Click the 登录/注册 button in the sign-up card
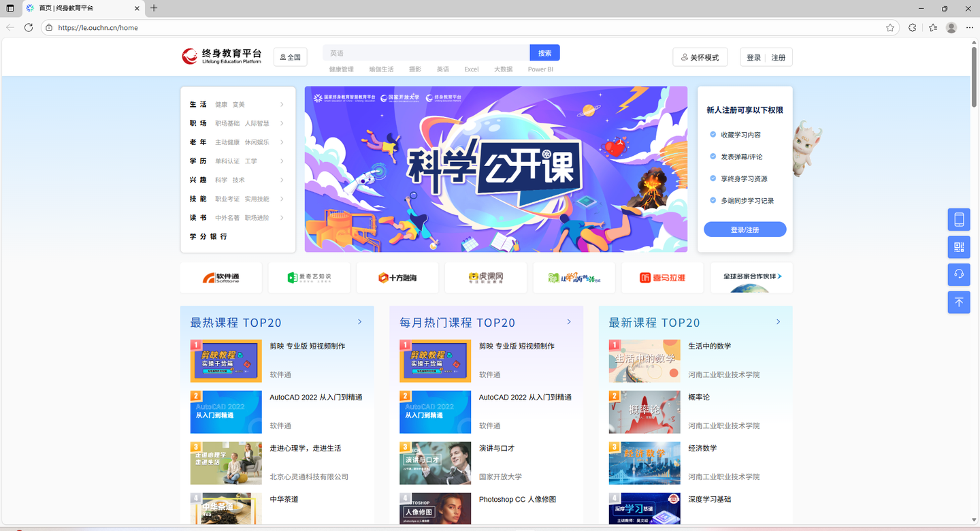 click(745, 229)
